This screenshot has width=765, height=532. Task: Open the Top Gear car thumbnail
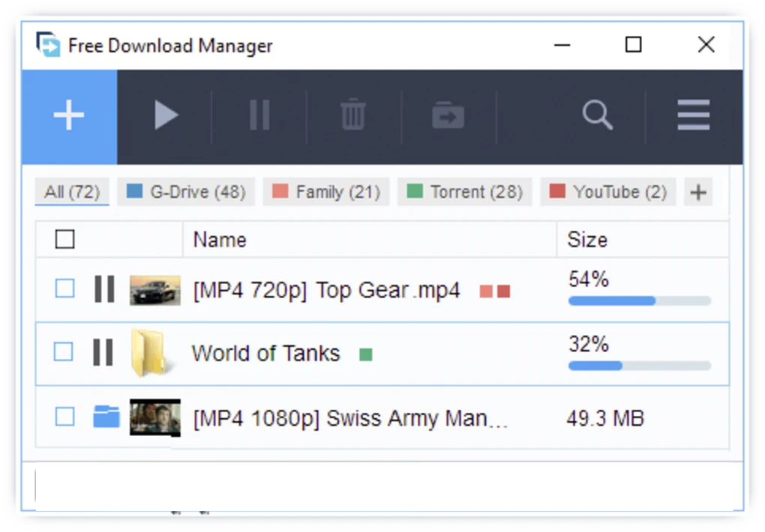click(x=155, y=291)
